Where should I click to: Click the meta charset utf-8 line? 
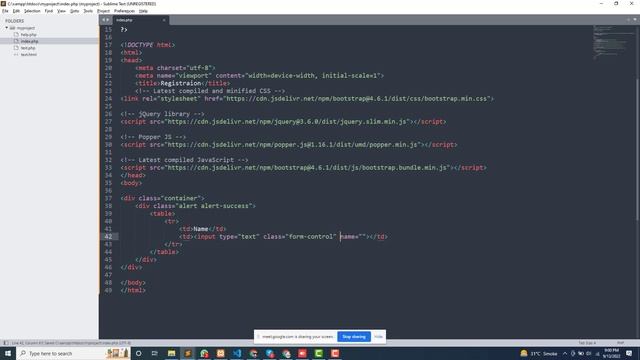176,68
